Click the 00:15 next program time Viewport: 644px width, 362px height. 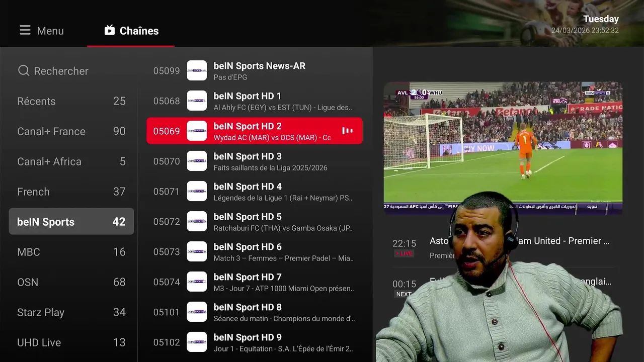404,284
